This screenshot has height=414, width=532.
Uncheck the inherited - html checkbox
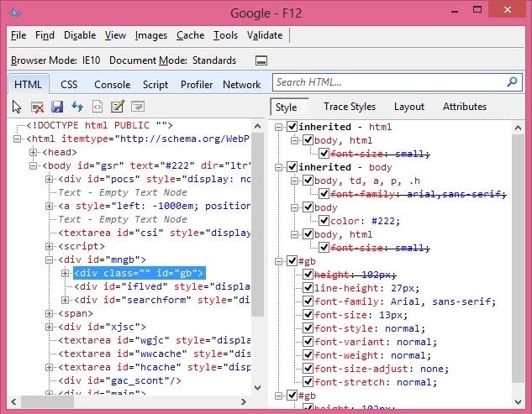point(292,127)
